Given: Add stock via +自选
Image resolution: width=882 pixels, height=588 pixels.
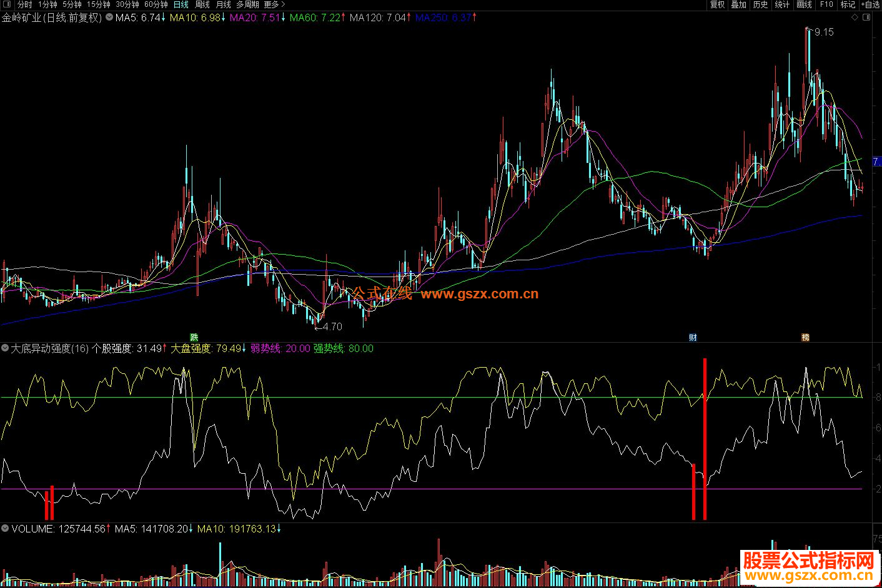Looking at the screenshot, I should [870, 4].
